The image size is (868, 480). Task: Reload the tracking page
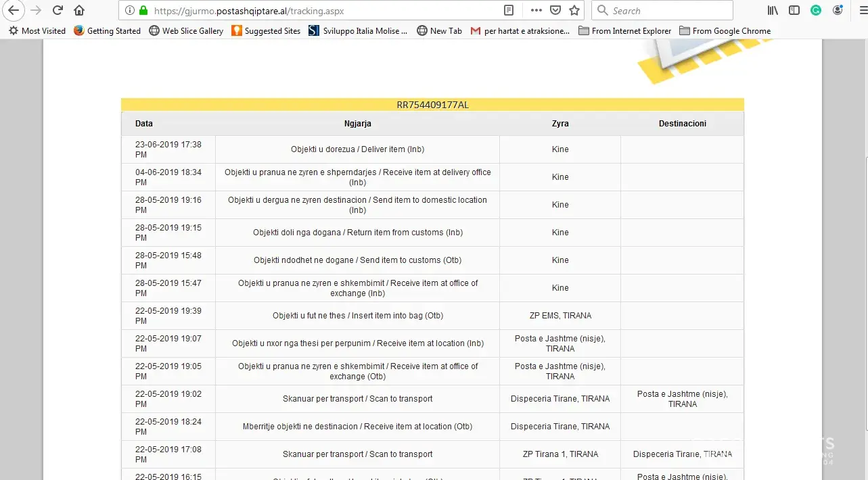(58, 10)
